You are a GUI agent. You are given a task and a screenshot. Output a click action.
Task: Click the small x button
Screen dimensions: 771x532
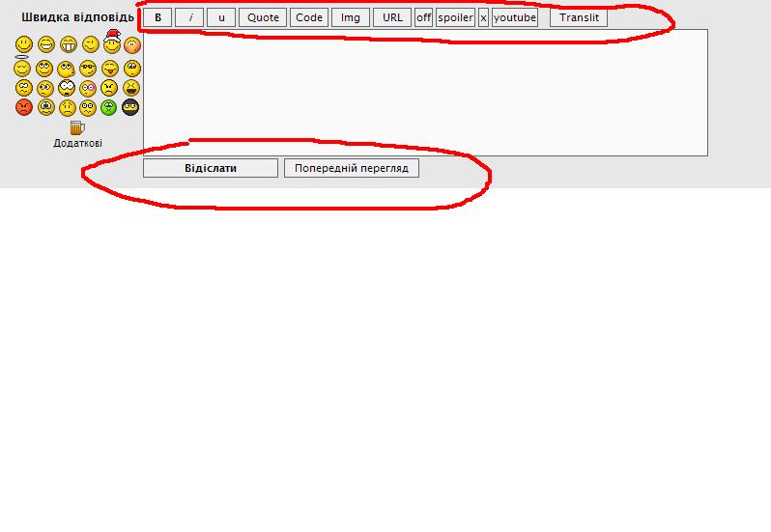click(x=483, y=17)
